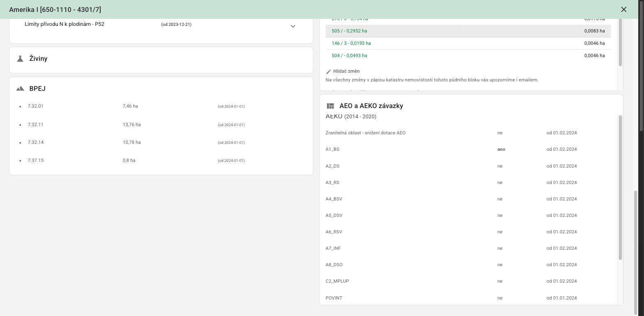Click the A1_BS commitment label

point(332,149)
